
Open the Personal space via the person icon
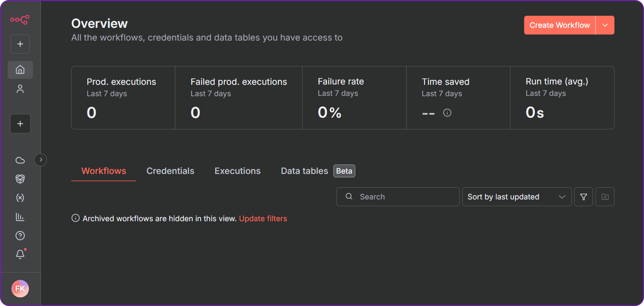pyautogui.click(x=20, y=89)
